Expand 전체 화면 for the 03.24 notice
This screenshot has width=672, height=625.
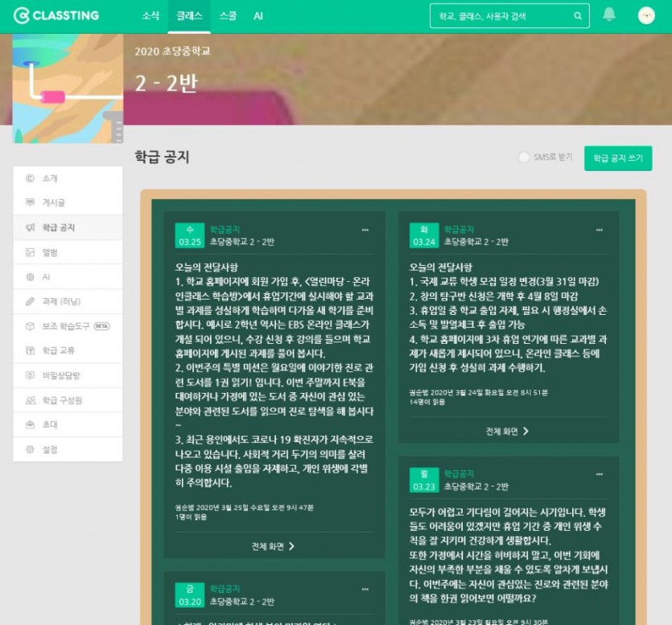pos(508,431)
